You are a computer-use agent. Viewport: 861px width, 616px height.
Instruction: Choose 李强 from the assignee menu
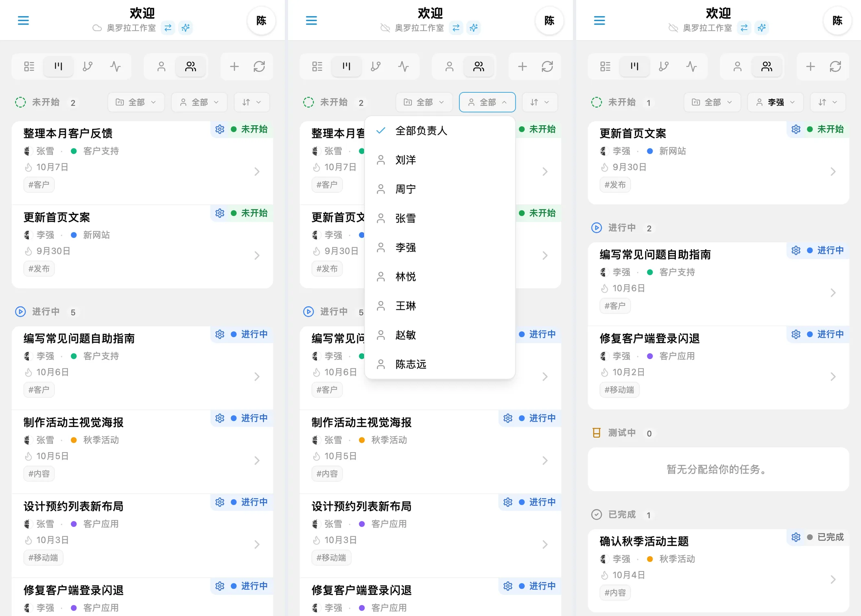pyautogui.click(x=440, y=248)
